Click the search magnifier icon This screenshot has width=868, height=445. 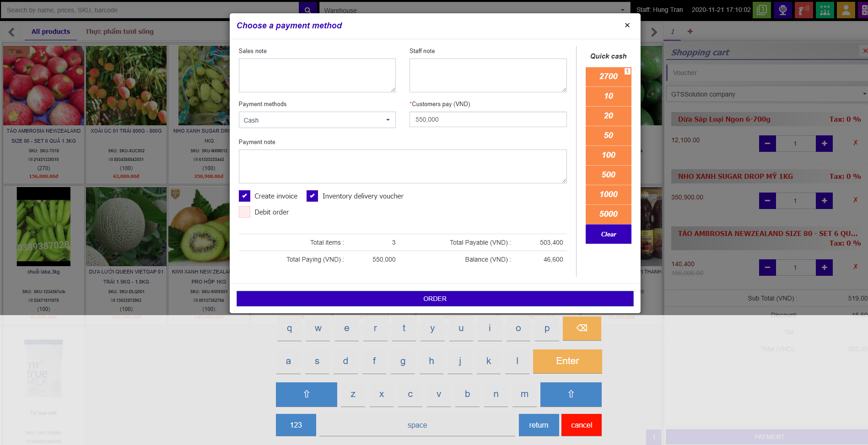[x=307, y=9]
